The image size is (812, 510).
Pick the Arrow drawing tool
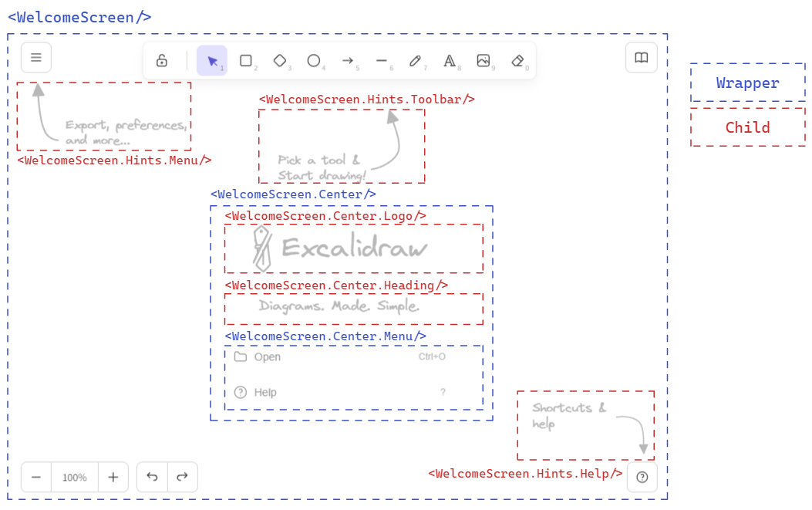click(347, 60)
